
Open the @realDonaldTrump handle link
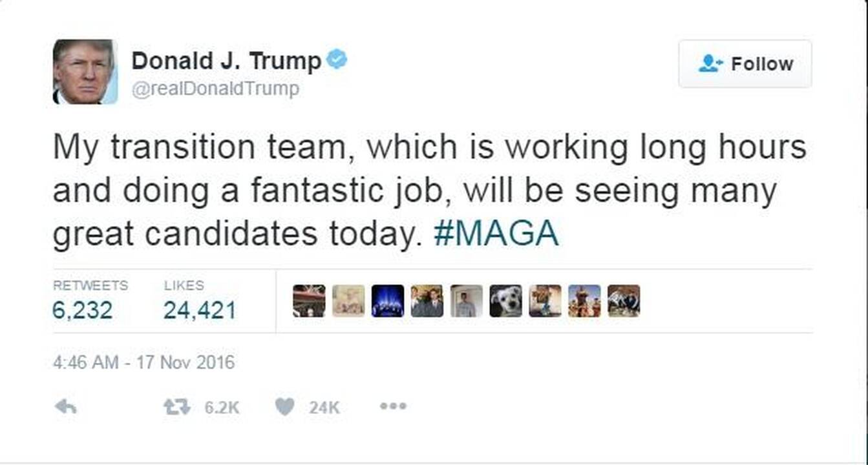pyautogui.click(x=215, y=89)
